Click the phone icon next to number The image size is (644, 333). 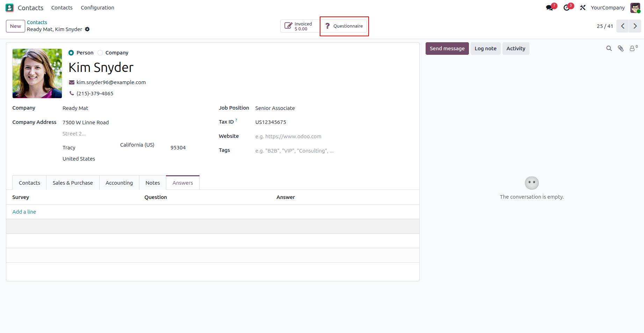(x=72, y=93)
